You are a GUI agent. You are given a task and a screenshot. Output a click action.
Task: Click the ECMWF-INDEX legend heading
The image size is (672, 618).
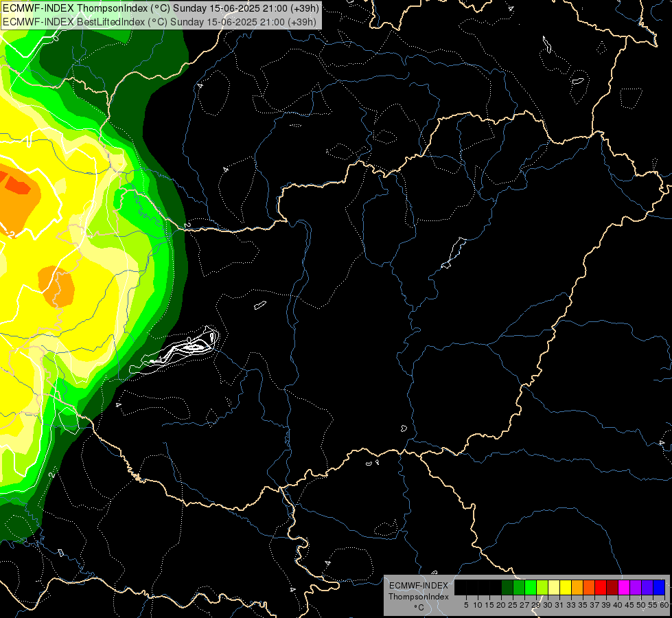tap(419, 586)
